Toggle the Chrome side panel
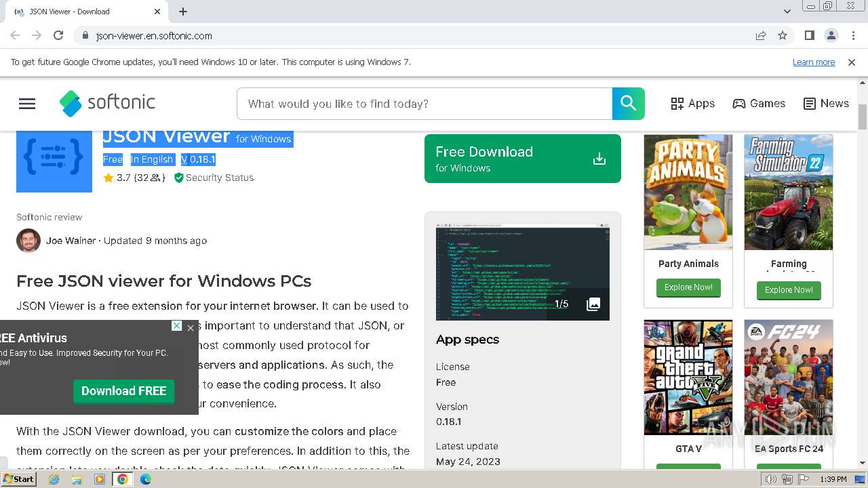The height and width of the screenshot is (488, 868). pyautogui.click(x=810, y=36)
